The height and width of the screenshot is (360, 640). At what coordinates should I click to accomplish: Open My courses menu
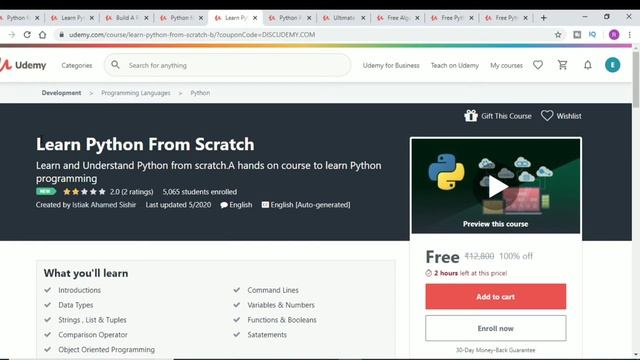pos(506,65)
